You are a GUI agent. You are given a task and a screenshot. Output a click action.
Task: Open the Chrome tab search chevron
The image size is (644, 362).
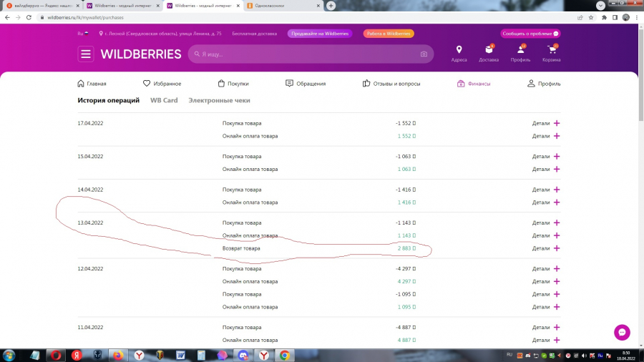[600, 6]
